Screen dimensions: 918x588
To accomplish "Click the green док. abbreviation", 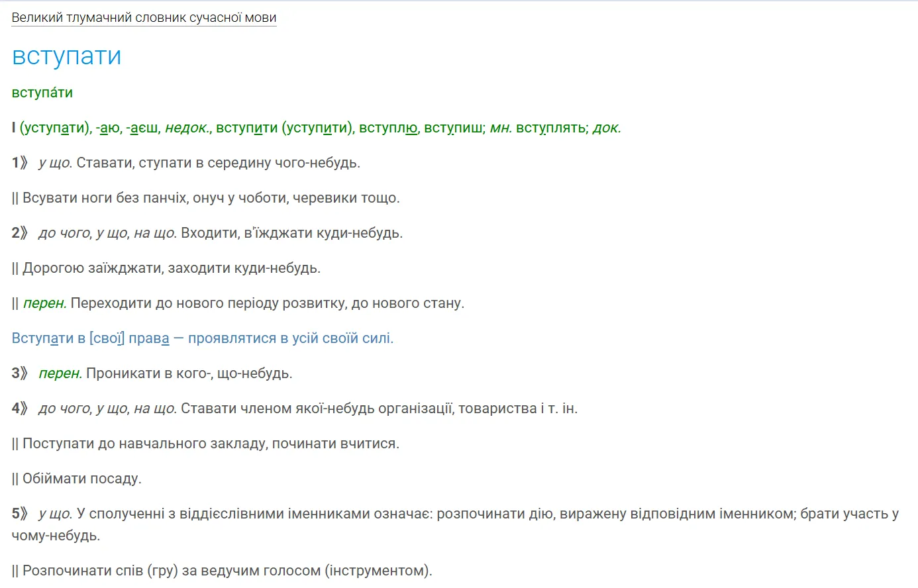I will (x=607, y=128).
